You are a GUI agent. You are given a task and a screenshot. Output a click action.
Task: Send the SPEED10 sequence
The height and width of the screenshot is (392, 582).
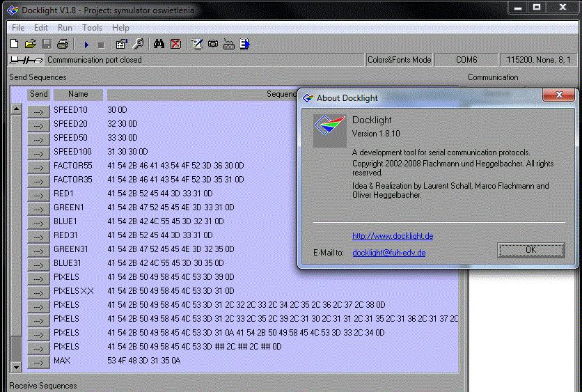38,111
